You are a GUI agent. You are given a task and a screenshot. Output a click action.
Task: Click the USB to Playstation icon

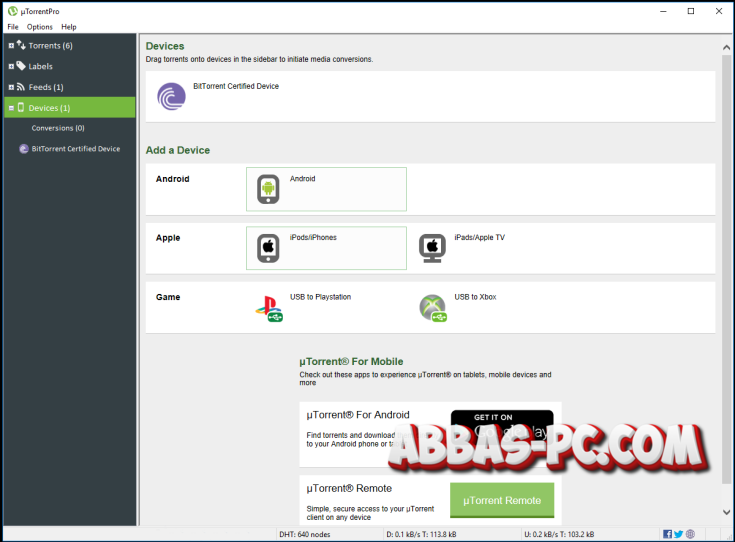(269, 309)
